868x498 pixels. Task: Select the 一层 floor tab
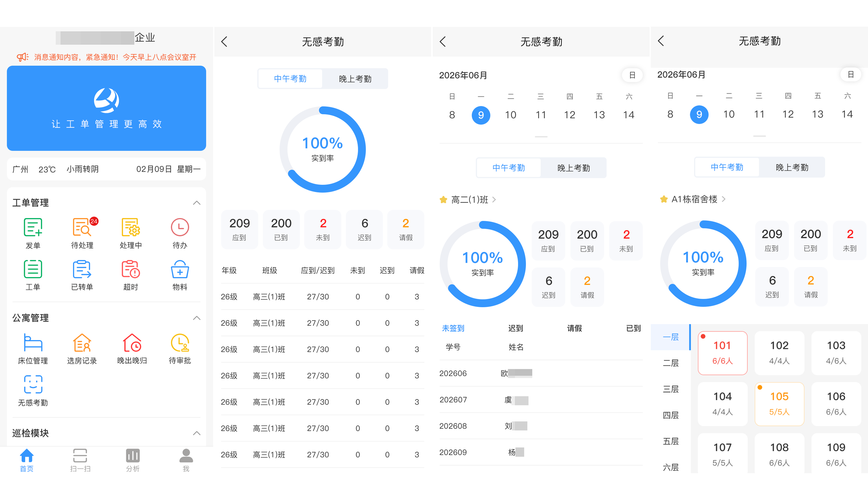point(671,337)
